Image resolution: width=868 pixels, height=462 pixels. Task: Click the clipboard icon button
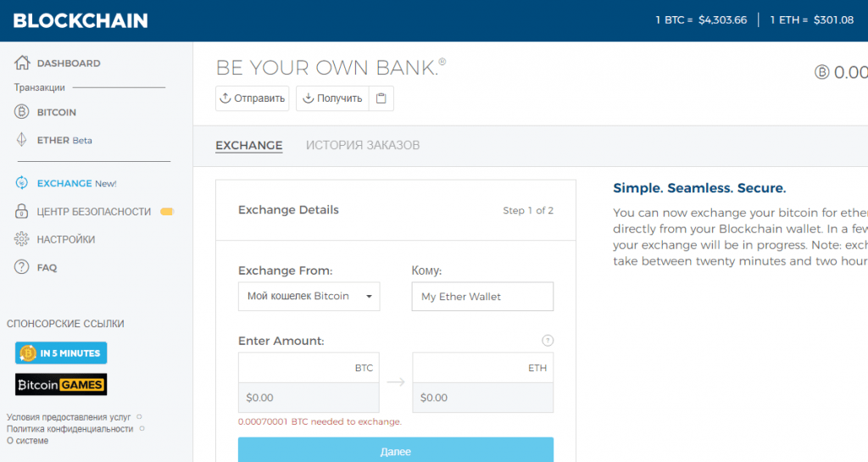click(x=381, y=98)
